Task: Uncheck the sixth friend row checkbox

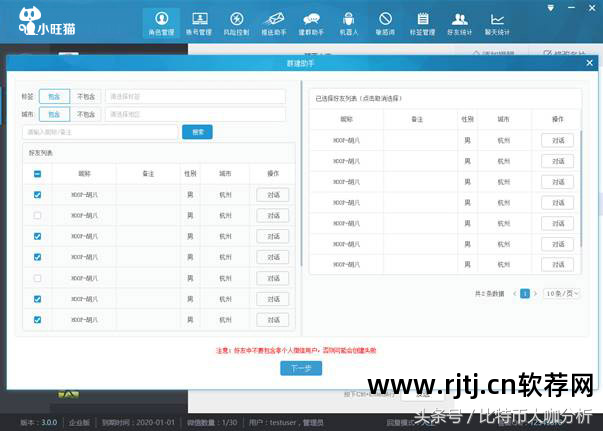Action: [37, 299]
